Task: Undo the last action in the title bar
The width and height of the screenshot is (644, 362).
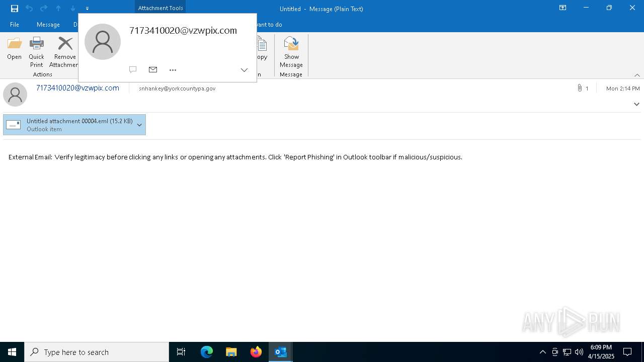Action: pos(29,9)
